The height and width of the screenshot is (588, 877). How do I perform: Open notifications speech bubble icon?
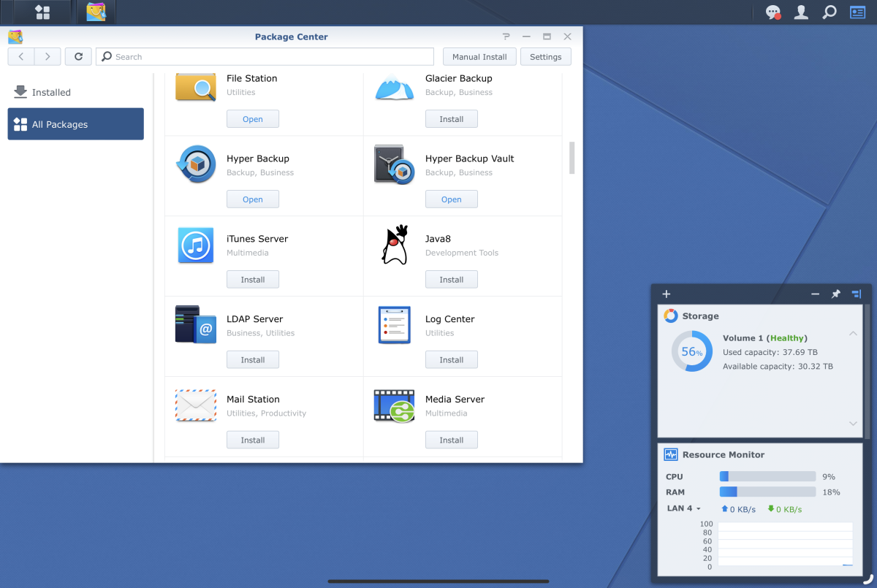point(773,12)
